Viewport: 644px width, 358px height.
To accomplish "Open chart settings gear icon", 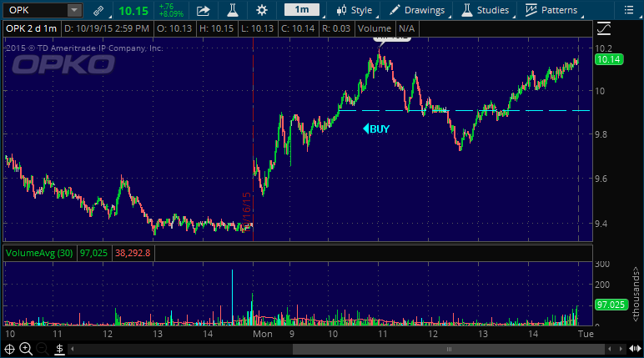I will tap(262, 10).
